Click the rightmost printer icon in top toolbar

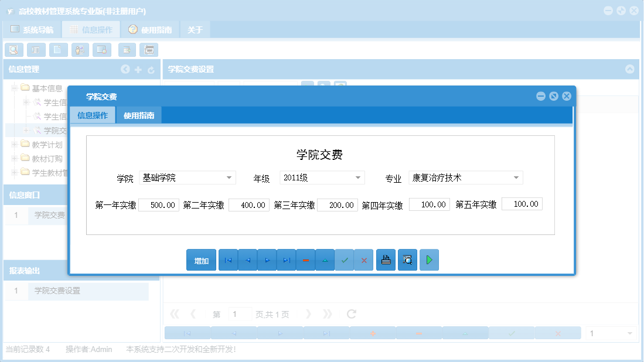point(149,50)
